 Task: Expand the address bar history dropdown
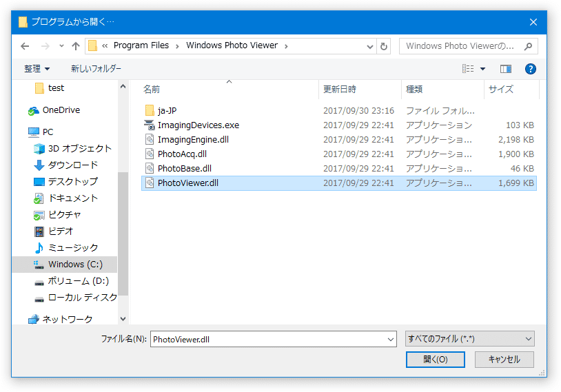[370, 46]
